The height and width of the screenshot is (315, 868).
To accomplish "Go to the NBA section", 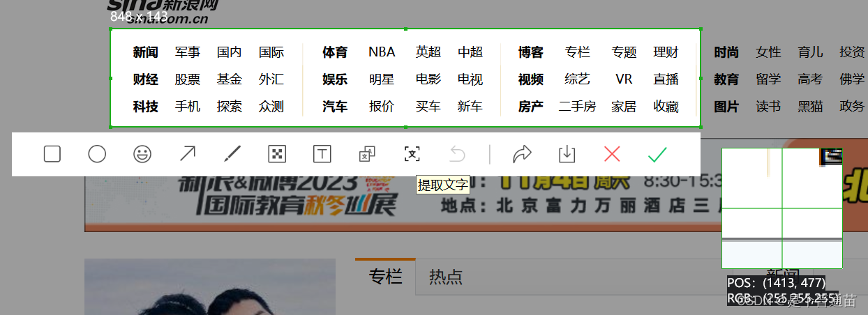I will click(382, 52).
